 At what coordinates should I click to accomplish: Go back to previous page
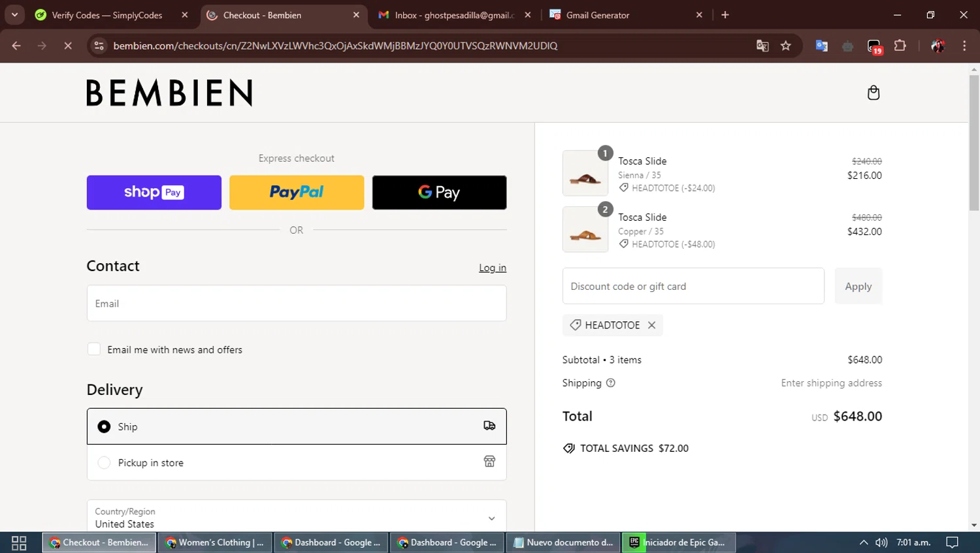[x=16, y=46]
